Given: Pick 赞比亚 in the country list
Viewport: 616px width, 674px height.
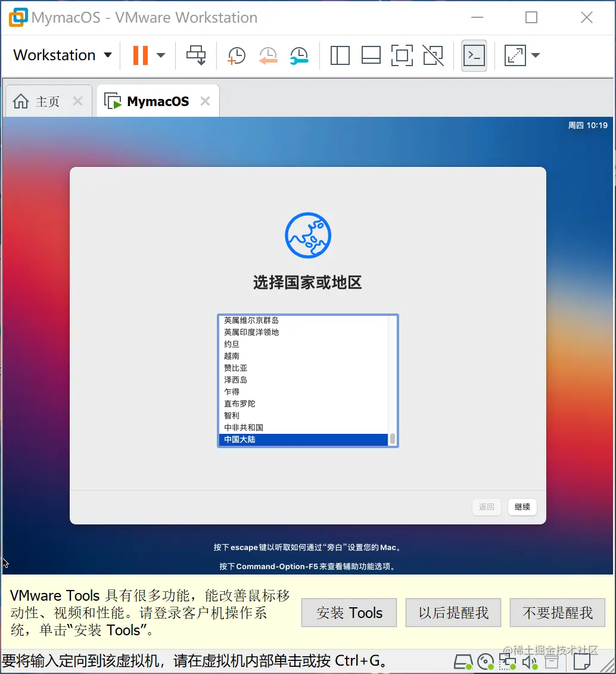Looking at the screenshot, I should pos(303,368).
